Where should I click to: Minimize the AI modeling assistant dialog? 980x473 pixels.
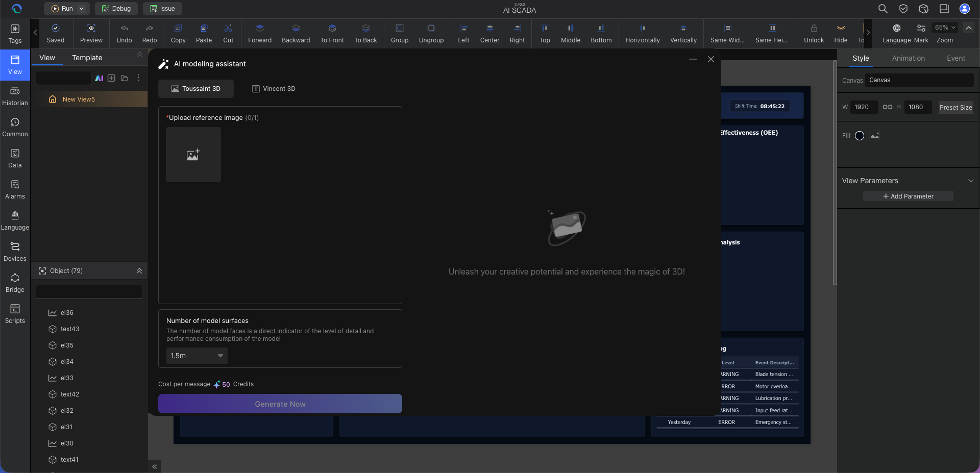[693, 59]
